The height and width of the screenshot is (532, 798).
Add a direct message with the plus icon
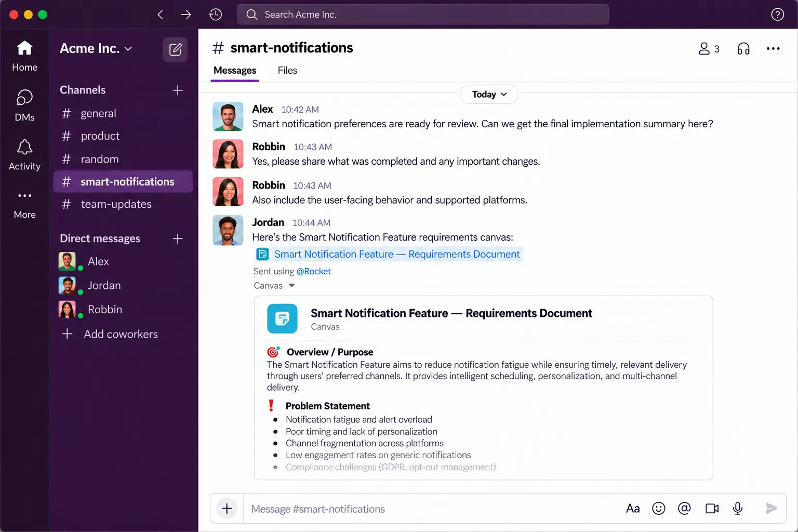coord(178,239)
